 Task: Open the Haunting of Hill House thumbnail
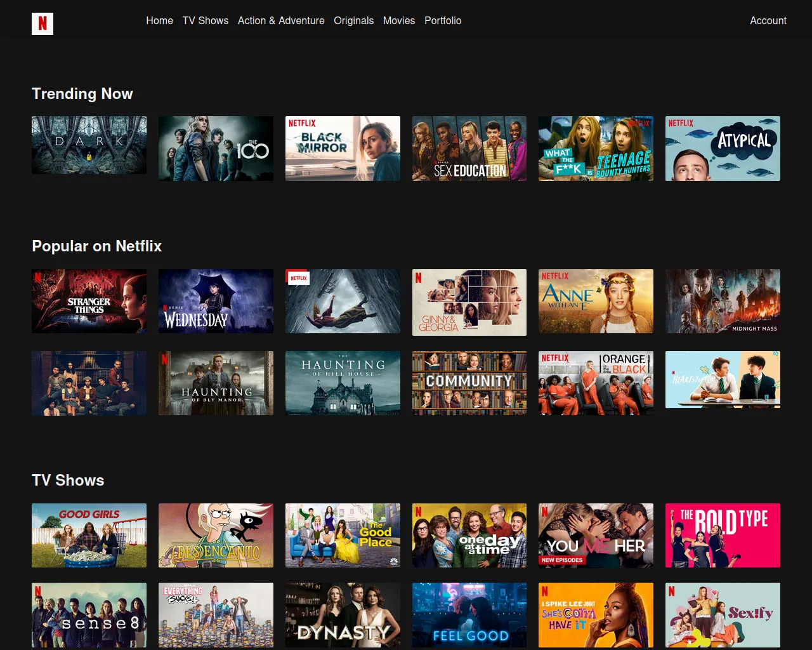click(343, 383)
